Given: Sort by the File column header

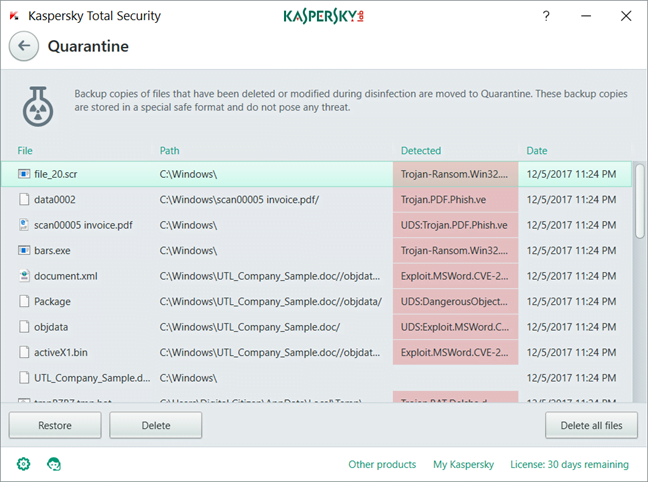Looking at the screenshot, I should (25, 150).
